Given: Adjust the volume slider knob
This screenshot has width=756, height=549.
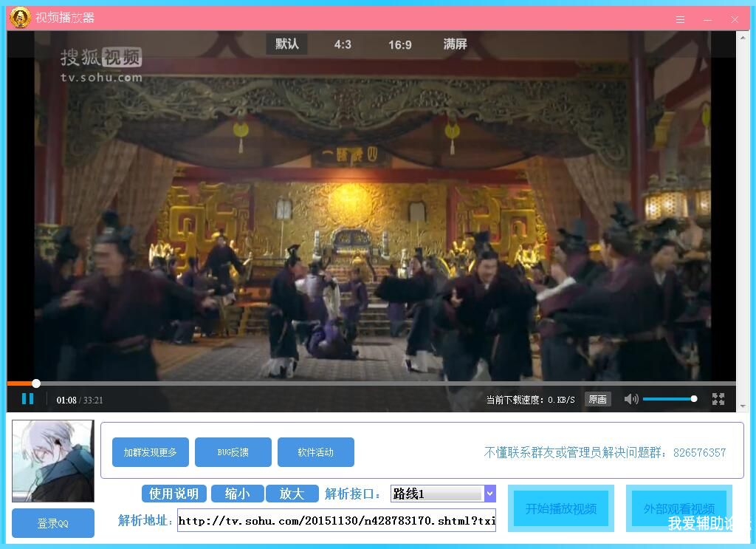Looking at the screenshot, I should point(694,398).
